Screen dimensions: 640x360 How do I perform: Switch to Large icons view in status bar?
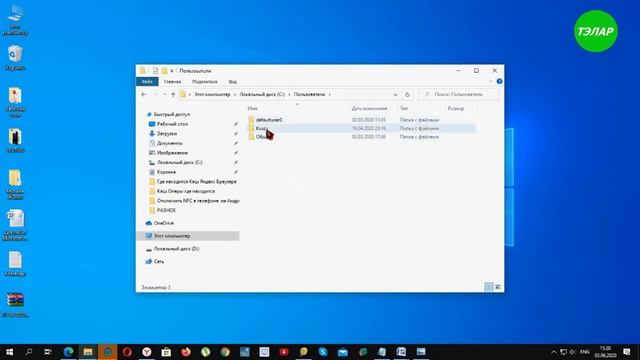point(498,287)
